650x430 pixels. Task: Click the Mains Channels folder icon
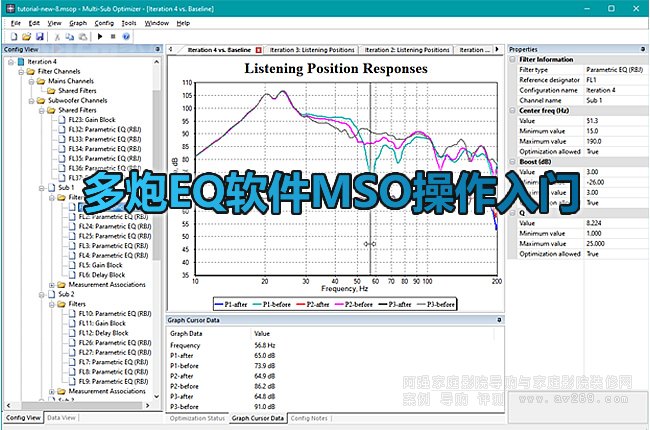41,81
